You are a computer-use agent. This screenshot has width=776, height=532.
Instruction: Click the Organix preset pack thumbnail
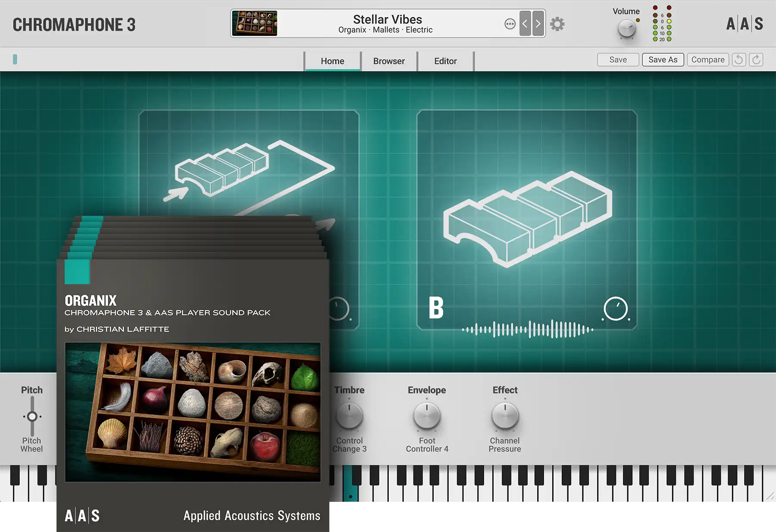click(255, 23)
